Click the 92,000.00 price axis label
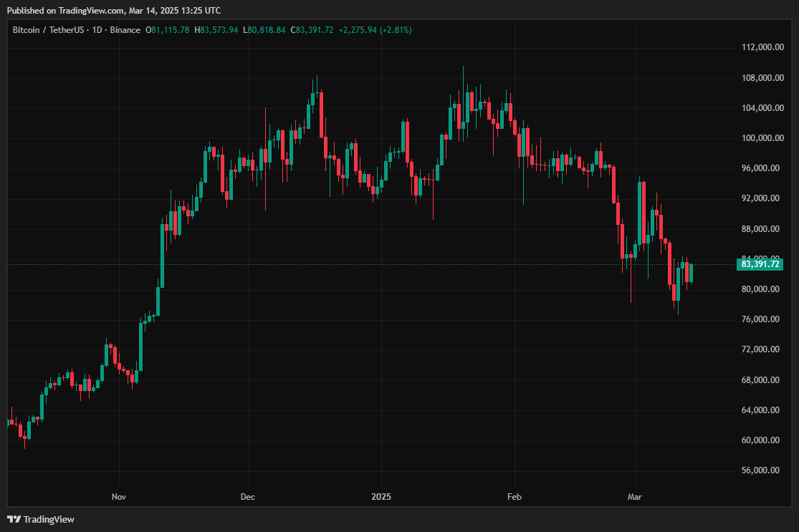 pyautogui.click(x=760, y=198)
